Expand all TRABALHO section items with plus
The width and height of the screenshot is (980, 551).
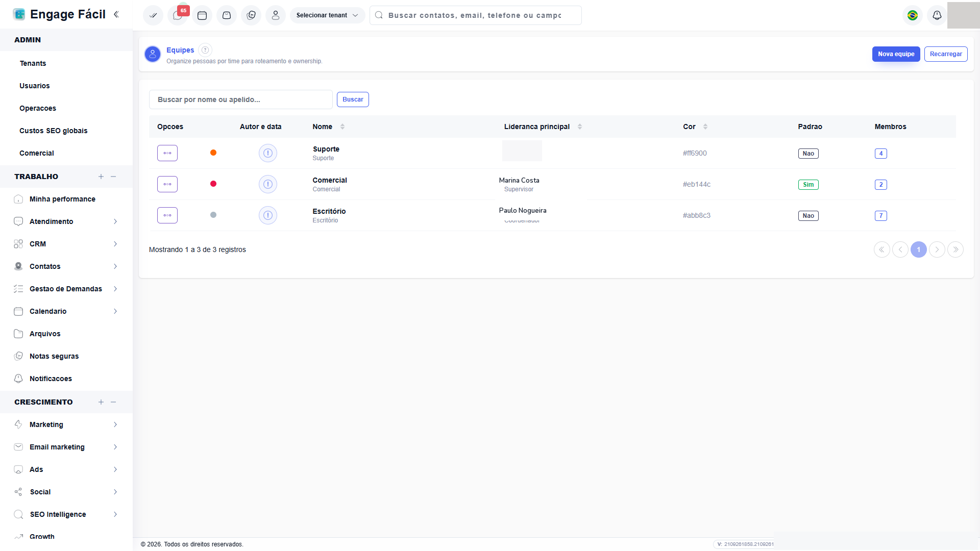(101, 177)
